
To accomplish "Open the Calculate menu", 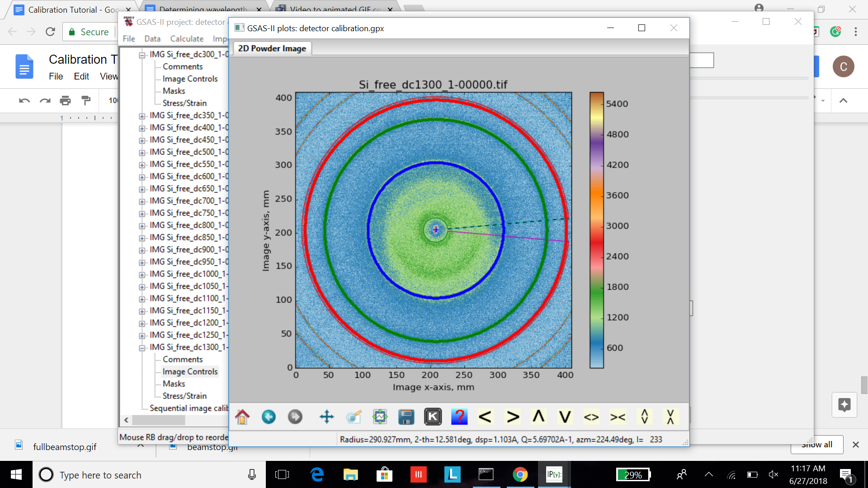I will click(x=187, y=39).
